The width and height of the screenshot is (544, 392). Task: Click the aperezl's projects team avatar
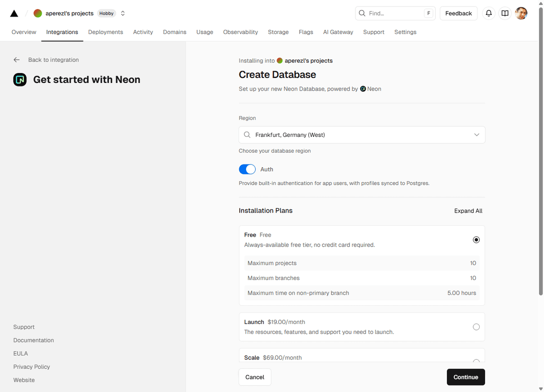(x=38, y=14)
